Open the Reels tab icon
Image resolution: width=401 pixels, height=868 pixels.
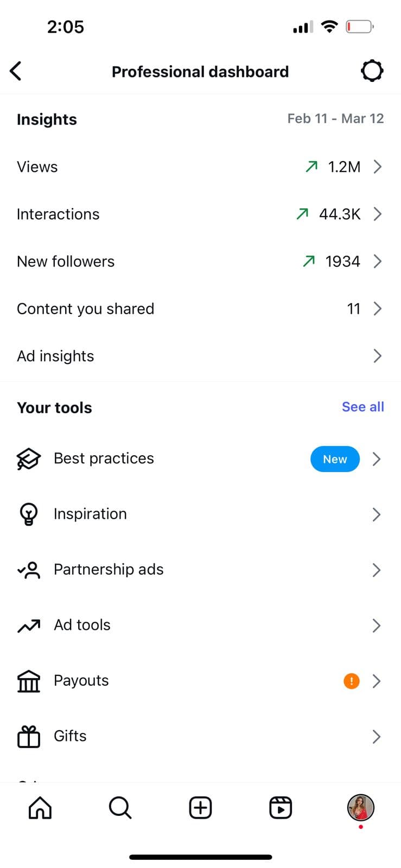click(281, 807)
